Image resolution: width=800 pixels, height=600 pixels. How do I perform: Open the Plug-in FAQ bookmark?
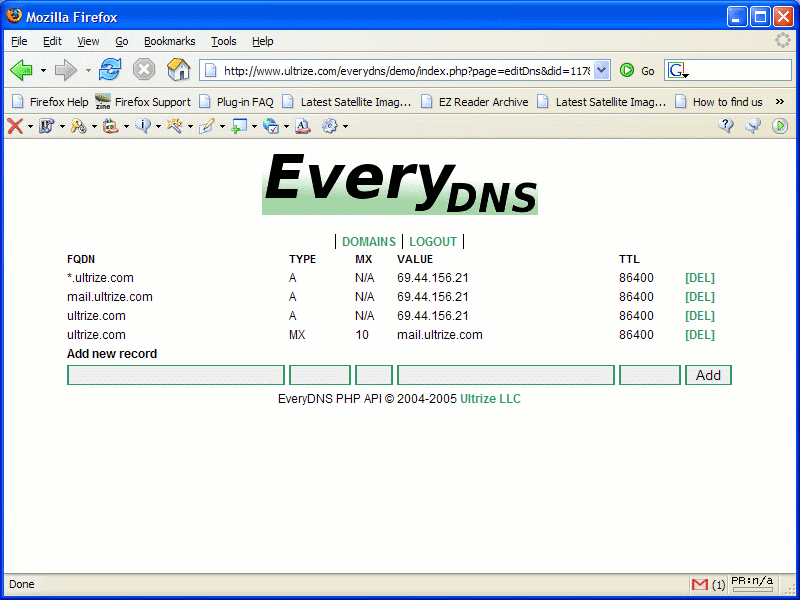(x=236, y=102)
